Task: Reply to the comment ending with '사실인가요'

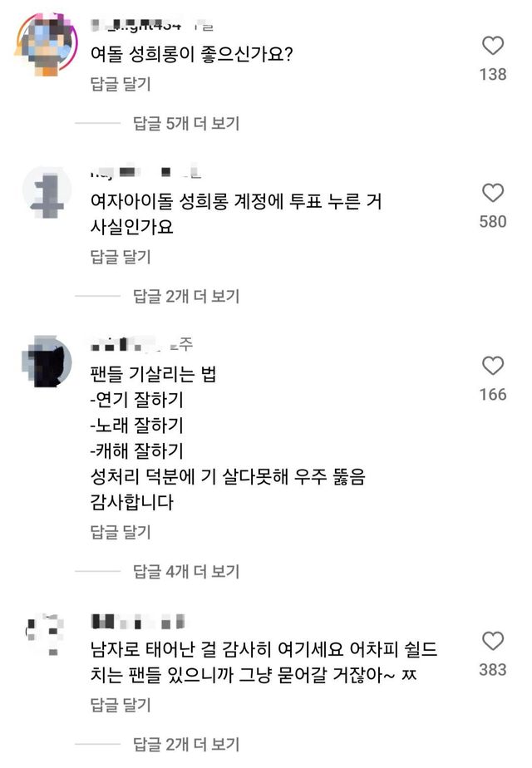Action: [120, 257]
